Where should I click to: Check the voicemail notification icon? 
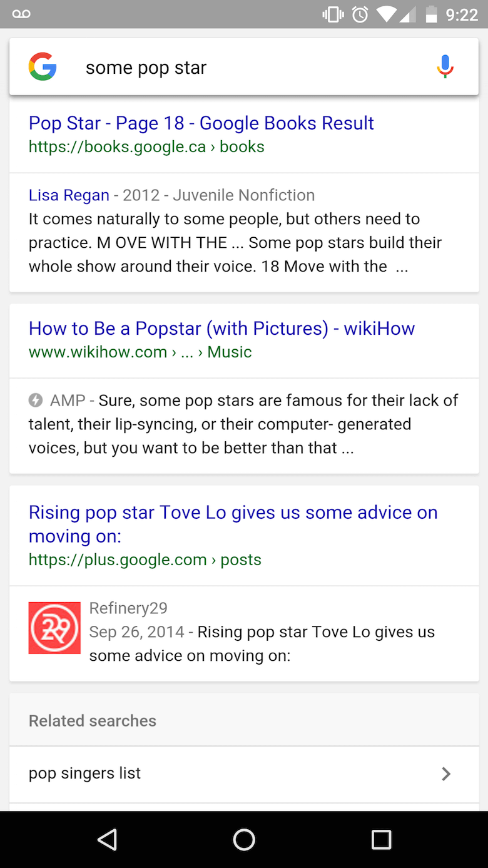point(21,13)
